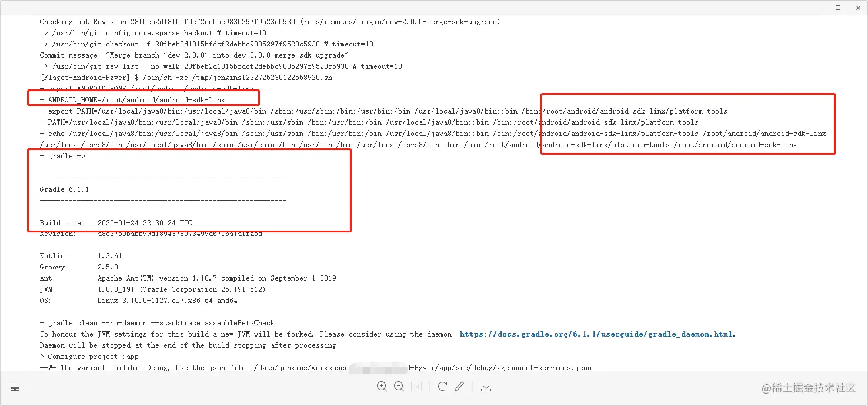Click the 'Gradle 6.1.1' version text
868x406 pixels.
(64, 189)
